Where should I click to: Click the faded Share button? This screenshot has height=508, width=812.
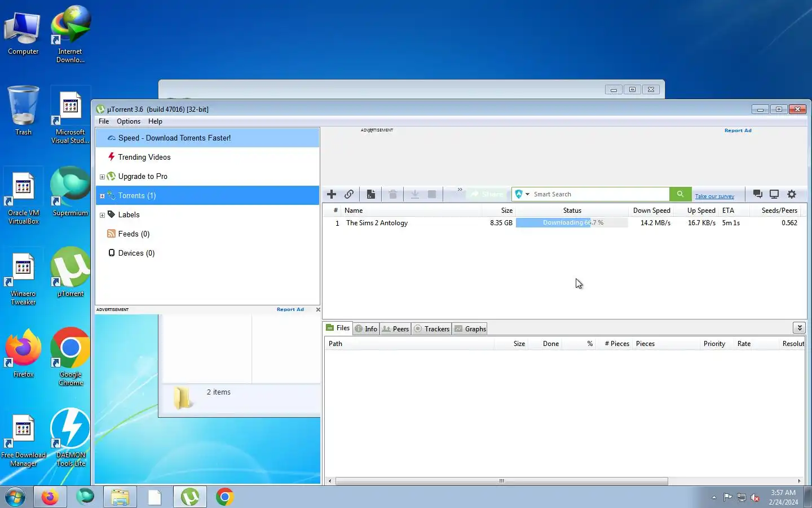[x=488, y=194]
